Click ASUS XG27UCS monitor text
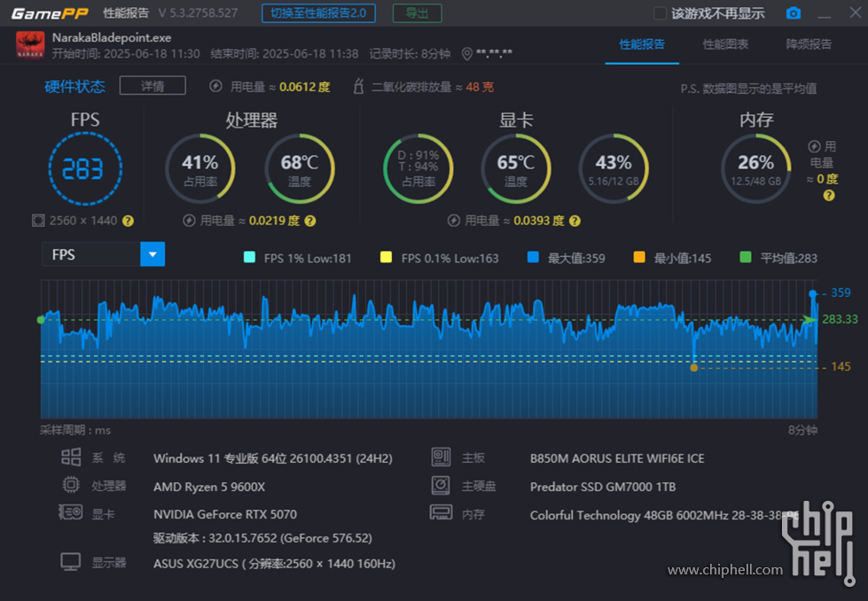The width and height of the screenshot is (868, 601). [x=274, y=564]
